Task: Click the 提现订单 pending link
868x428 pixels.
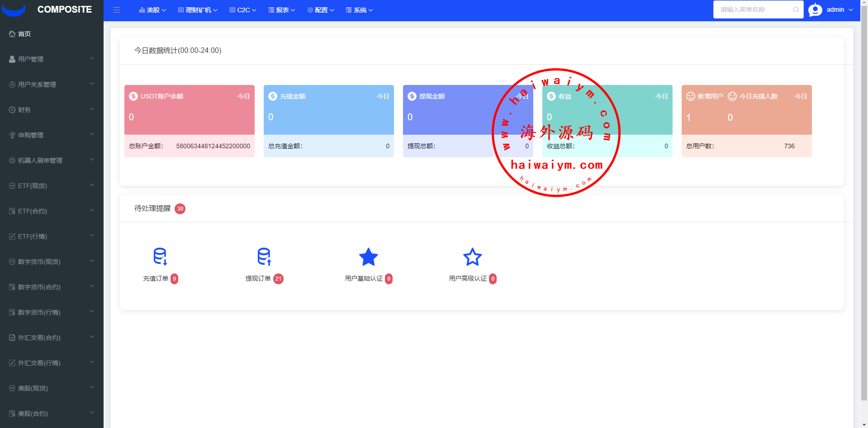Action: point(258,279)
